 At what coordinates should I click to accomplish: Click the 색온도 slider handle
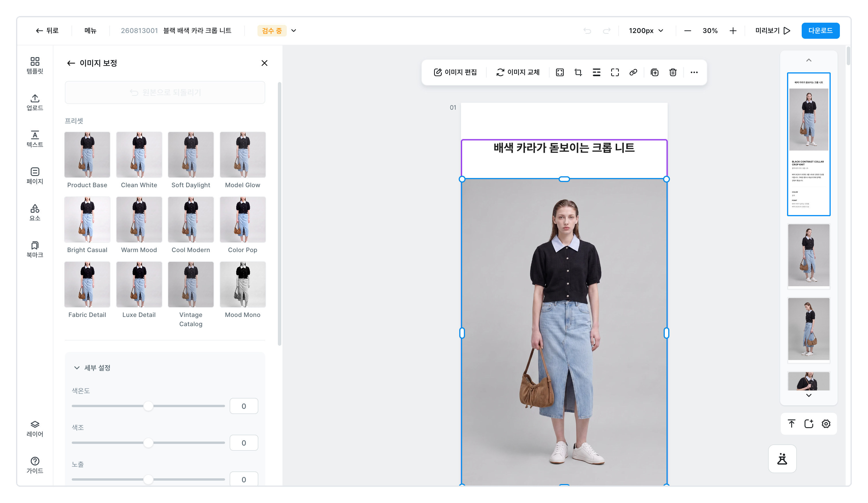click(148, 406)
